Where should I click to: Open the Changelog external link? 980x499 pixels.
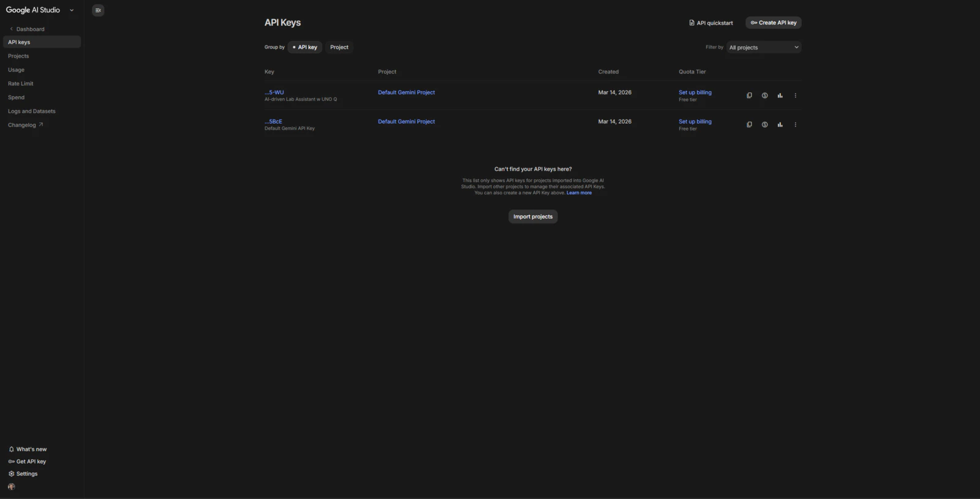[x=26, y=125]
